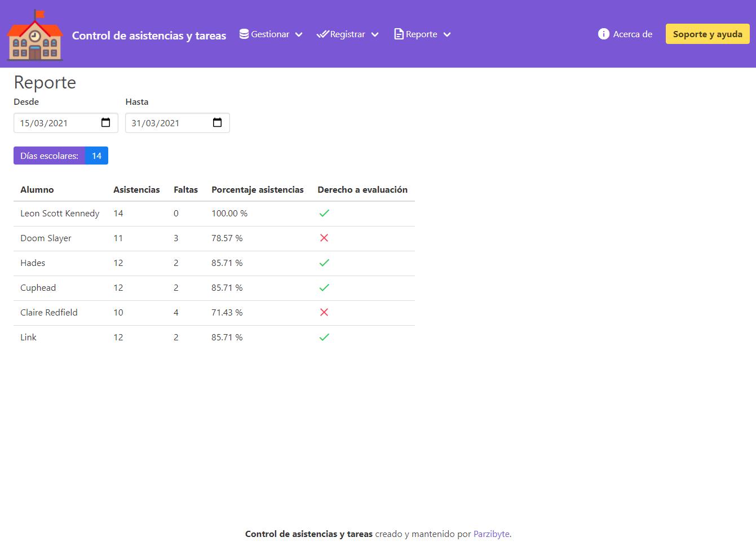Click red cross for Claire Redfield
This screenshot has width=756, height=546.
(x=324, y=313)
